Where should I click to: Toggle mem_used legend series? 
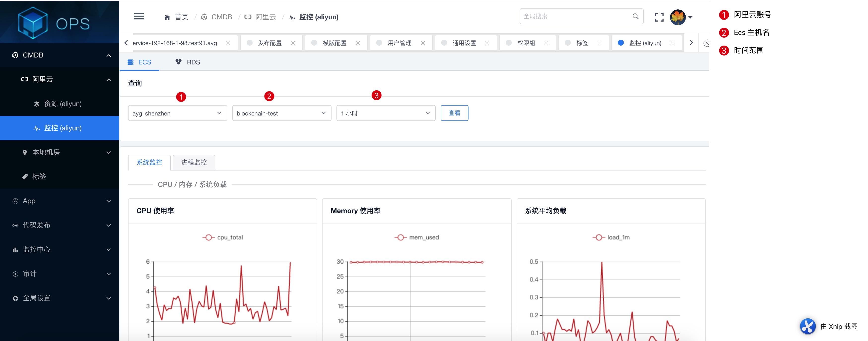point(416,237)
